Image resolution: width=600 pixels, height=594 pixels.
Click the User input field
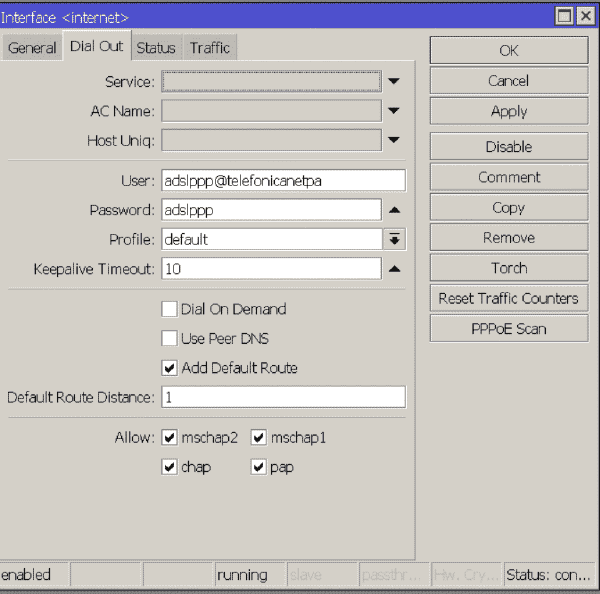pyautogui.click(x=283, y=180)
